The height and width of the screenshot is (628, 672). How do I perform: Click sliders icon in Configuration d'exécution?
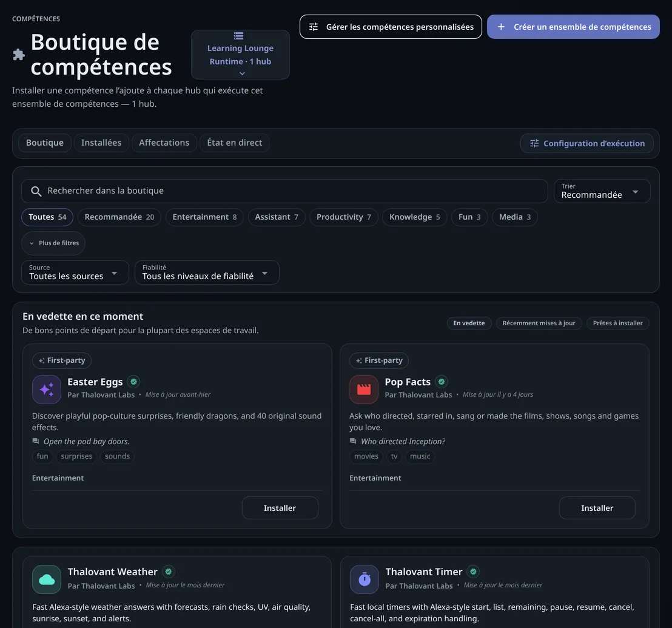(x=534, y=143)
